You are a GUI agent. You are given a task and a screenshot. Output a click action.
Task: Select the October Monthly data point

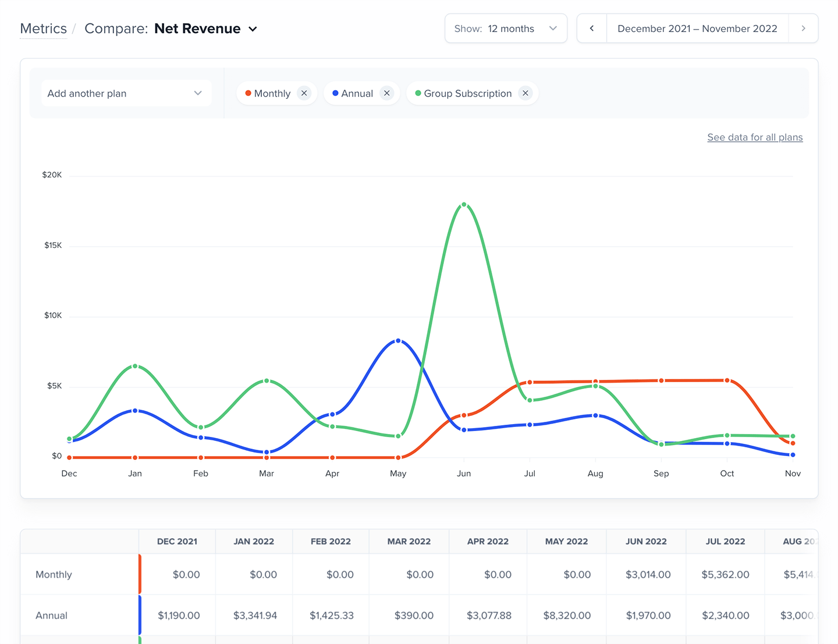(x=727, y=380)
